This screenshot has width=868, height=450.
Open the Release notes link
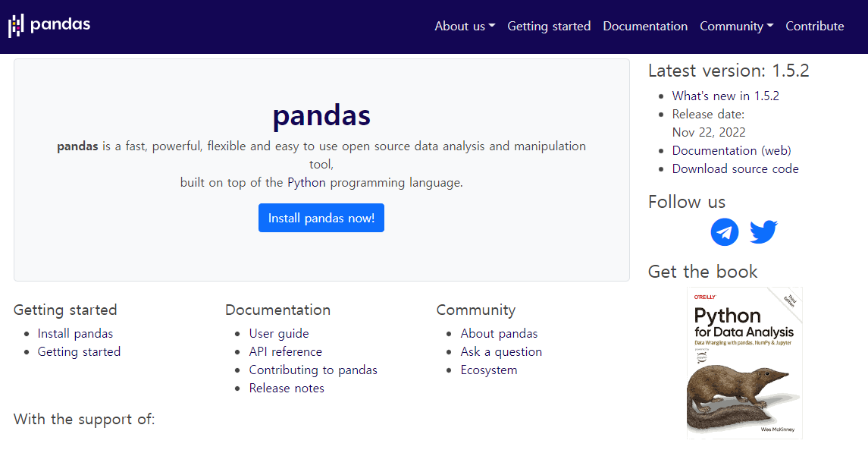click(x=287, y=389)
